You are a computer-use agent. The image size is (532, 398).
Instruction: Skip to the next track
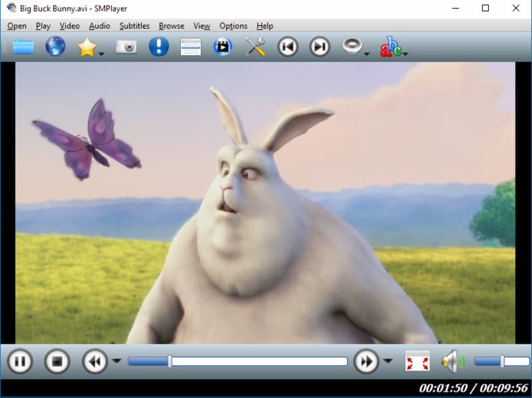[319, 47]
